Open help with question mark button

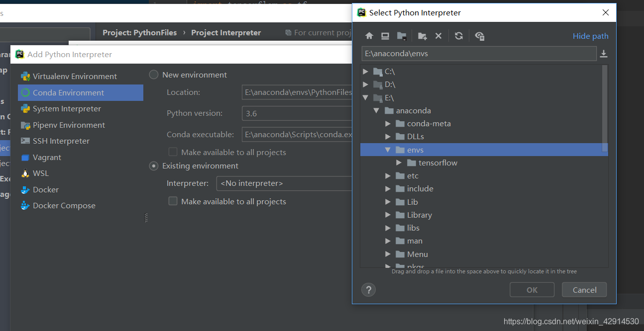(369, 290)
